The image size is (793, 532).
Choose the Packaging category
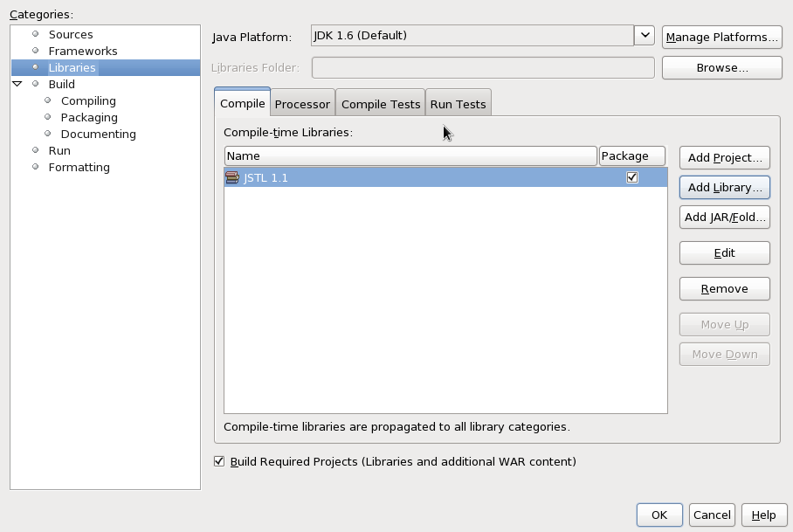[89, 117]
